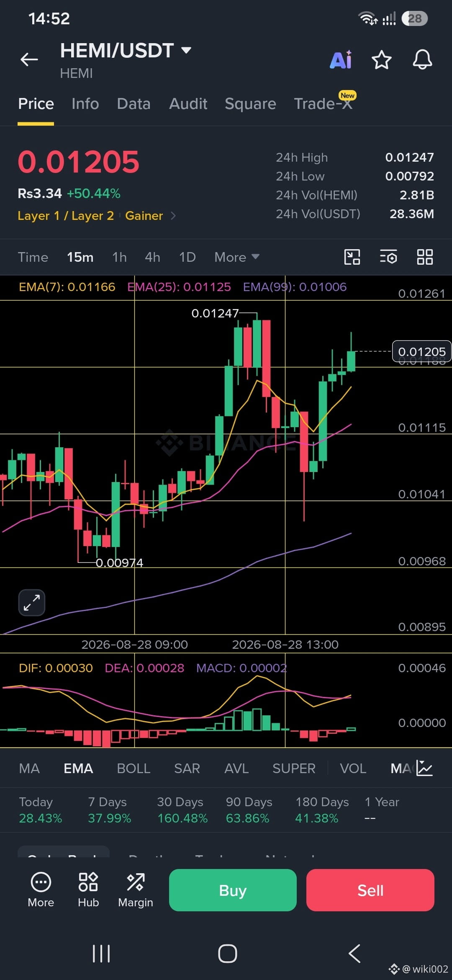Tap EMA(7) value legend
This screenshot has height=980, width=452.
67,287
